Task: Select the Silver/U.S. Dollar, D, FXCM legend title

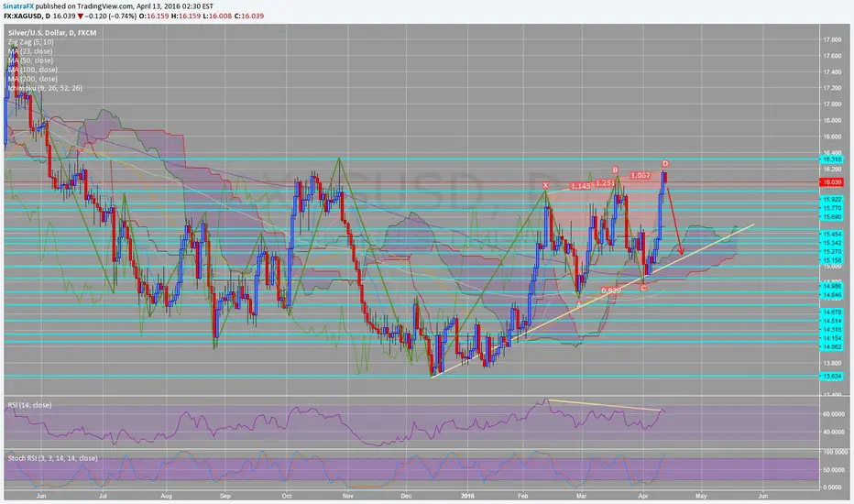Action: point(52,33)
